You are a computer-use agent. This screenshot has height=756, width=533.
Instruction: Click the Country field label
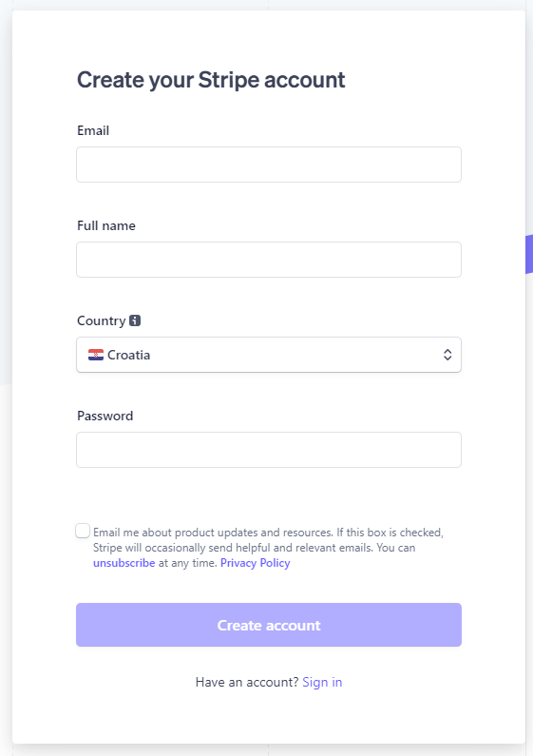click(x=102, y=320)
